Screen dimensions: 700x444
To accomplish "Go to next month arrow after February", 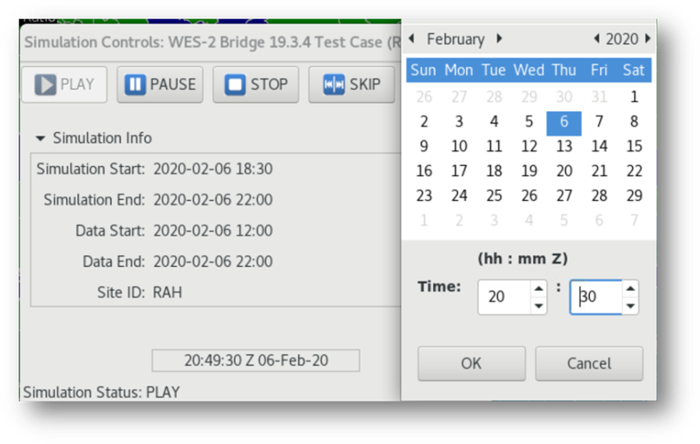I will click(500, 39).
